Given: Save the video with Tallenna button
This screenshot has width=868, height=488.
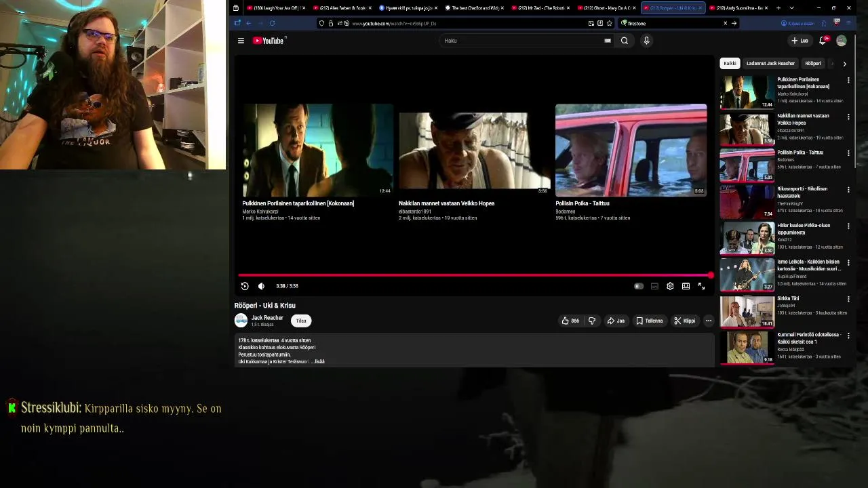Looking at the screenshot, I should tap(650, 321).
